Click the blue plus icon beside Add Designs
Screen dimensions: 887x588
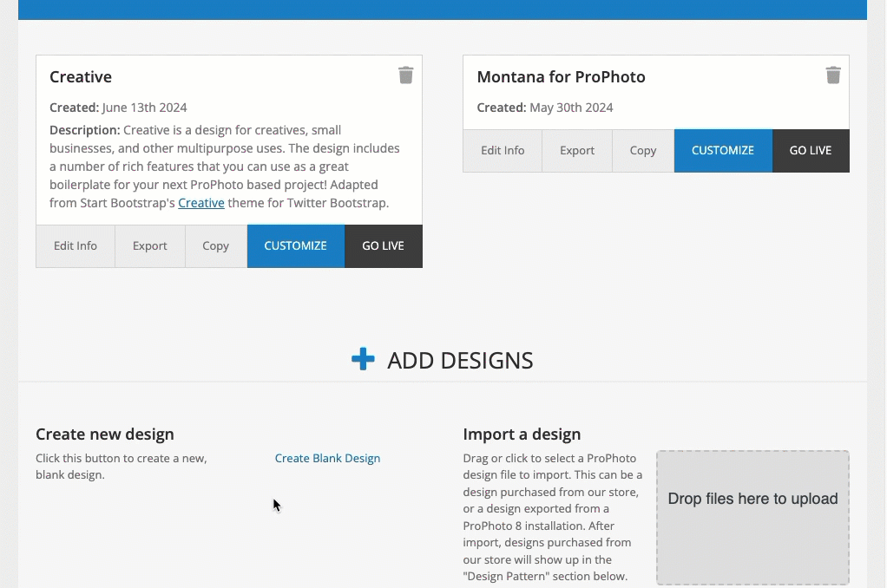(363, 360)
